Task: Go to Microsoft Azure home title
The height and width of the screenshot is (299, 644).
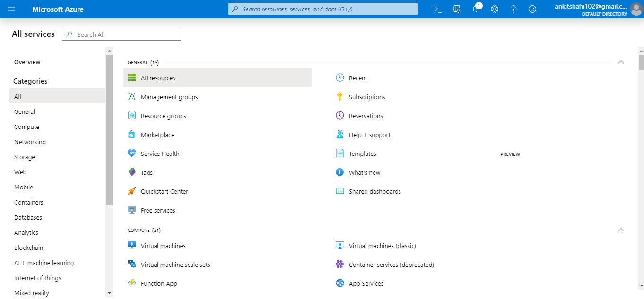Action: [58, 9]
